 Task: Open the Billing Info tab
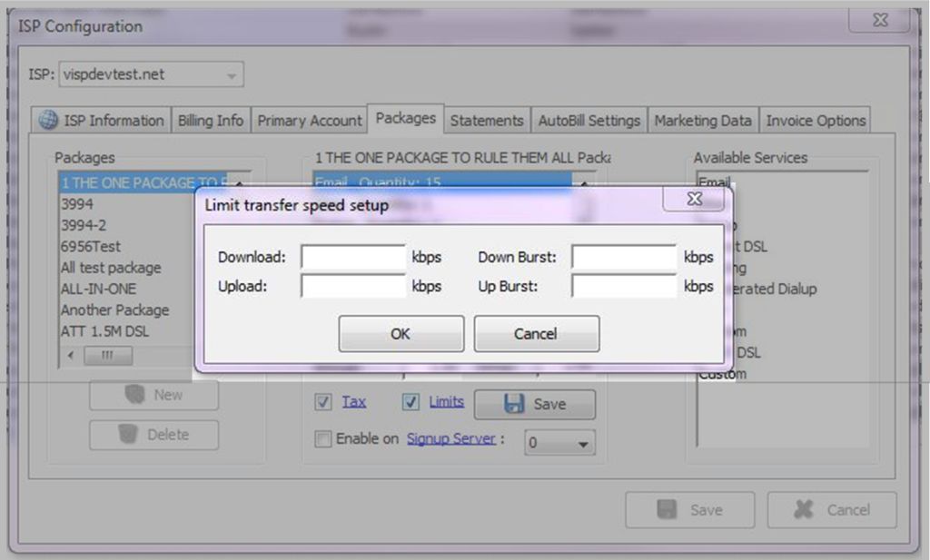pos(211,121)
